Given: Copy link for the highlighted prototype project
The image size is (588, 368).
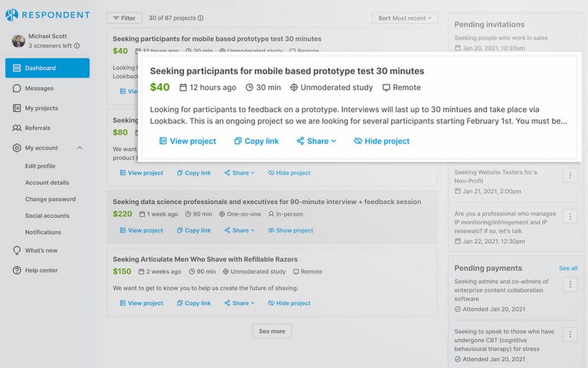Looking at the screenshot, I should pos(256,141).
